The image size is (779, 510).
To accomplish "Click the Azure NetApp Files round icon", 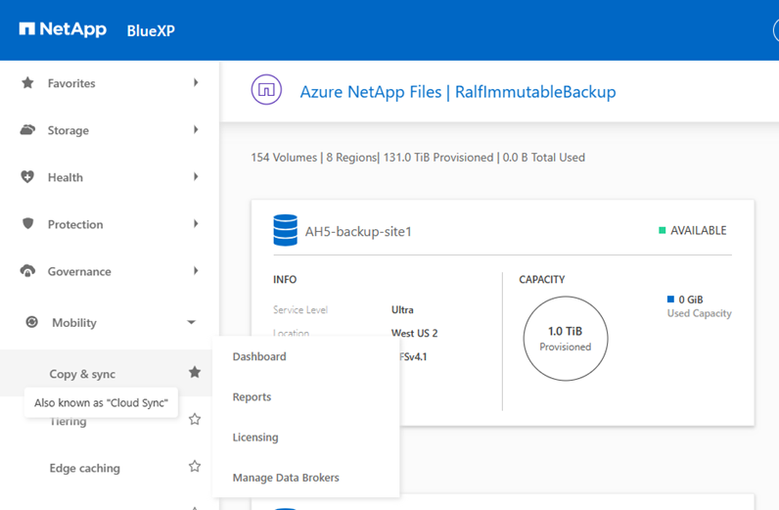I will (x=266, y=91).
